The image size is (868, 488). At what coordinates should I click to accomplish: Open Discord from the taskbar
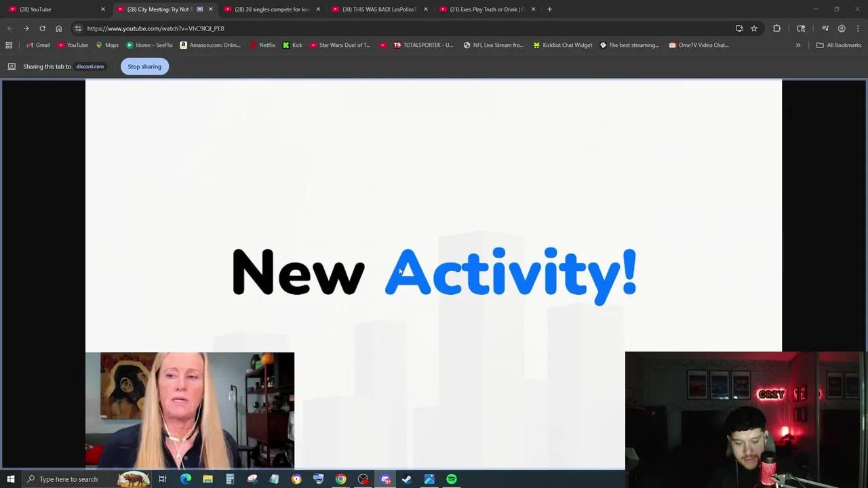point(385,479)
